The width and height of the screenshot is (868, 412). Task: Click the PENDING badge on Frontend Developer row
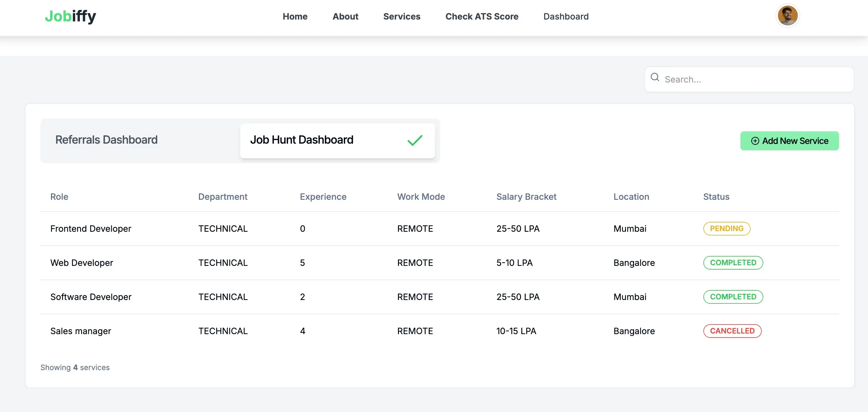pos(726,229)
